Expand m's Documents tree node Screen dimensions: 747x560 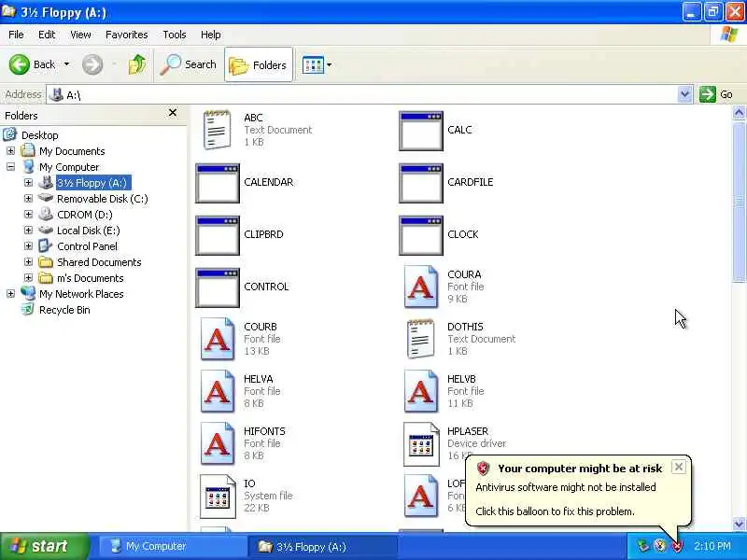[28, 278]
